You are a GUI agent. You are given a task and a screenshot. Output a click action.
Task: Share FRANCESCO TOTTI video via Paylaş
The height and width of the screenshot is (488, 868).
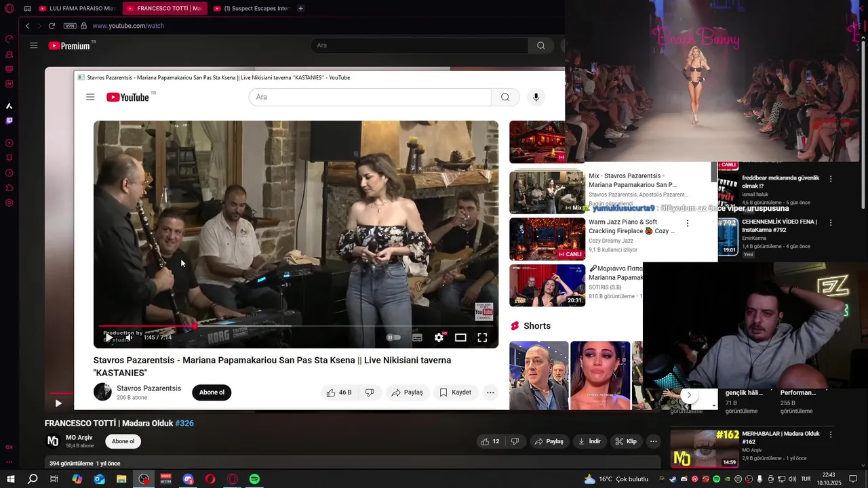coord(549,441)
